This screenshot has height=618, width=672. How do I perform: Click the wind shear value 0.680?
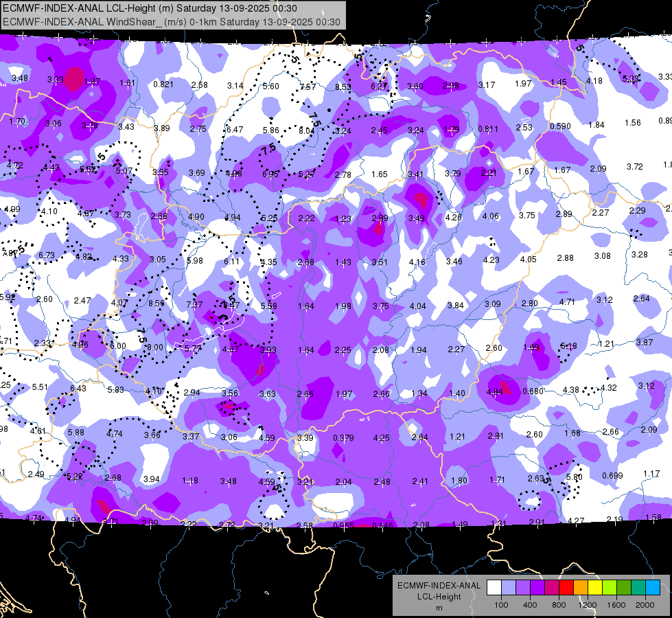click(533, 391)
